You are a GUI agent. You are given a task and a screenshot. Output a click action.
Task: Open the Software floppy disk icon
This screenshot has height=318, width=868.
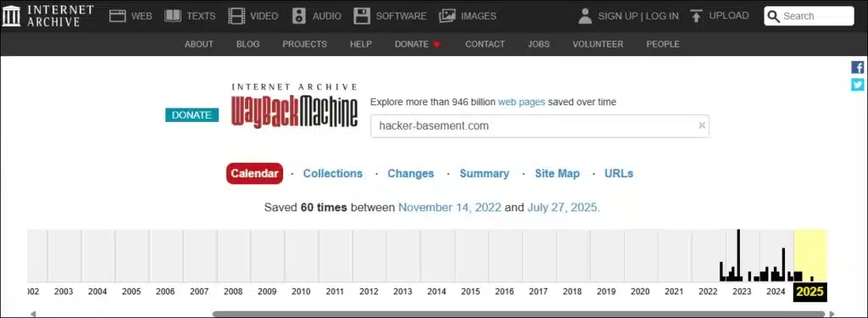[x=362, y=15]
